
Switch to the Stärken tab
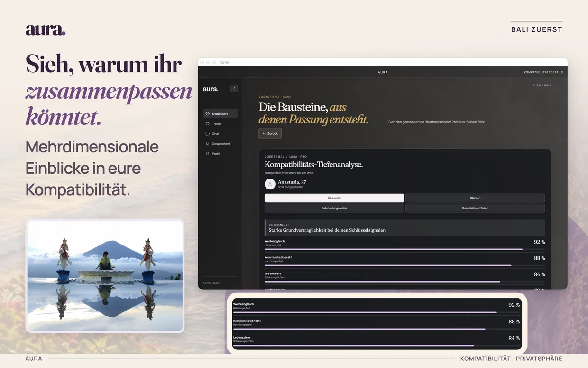point(475,198)
